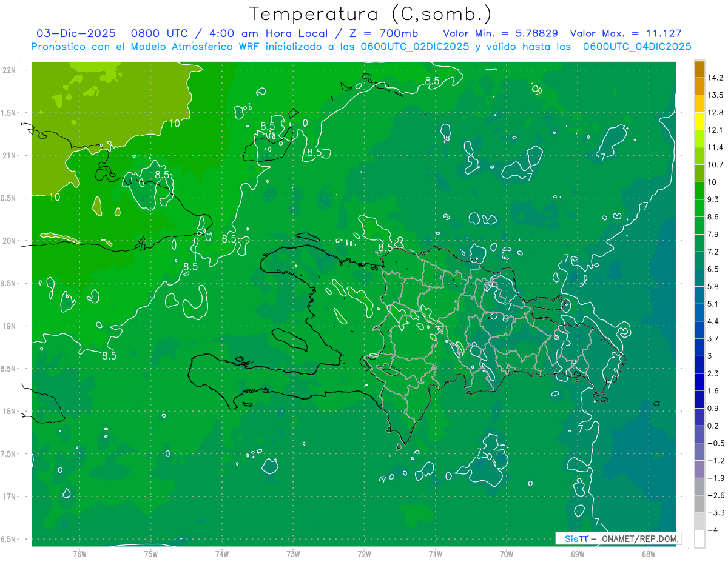
Task: Click the '19N' latitude axis label
Action: [x=9, y=326]
